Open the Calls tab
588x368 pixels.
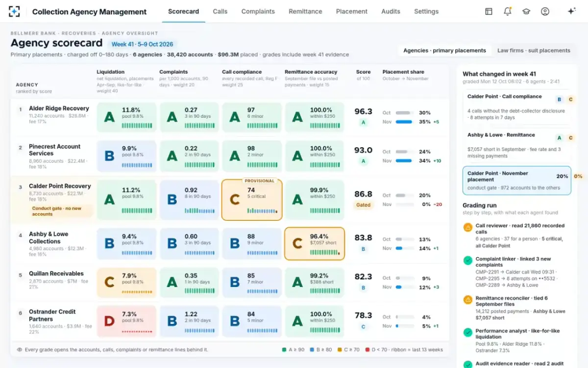point(220,11)
